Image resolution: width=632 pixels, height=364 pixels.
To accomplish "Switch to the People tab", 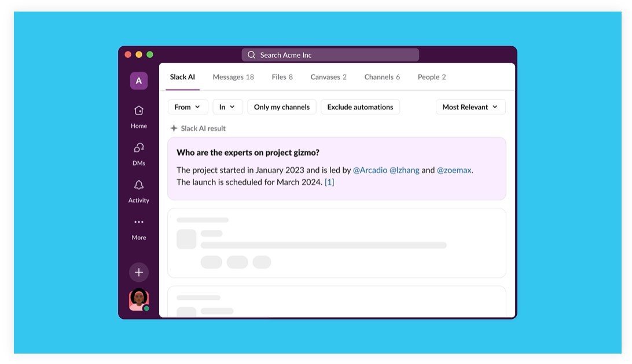I will point(432,77).
